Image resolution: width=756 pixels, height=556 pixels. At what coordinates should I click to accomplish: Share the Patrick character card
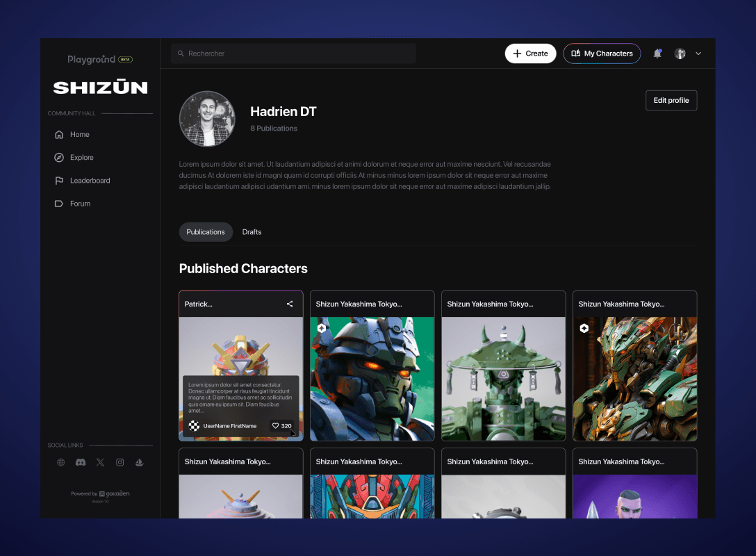click(290, 304)
